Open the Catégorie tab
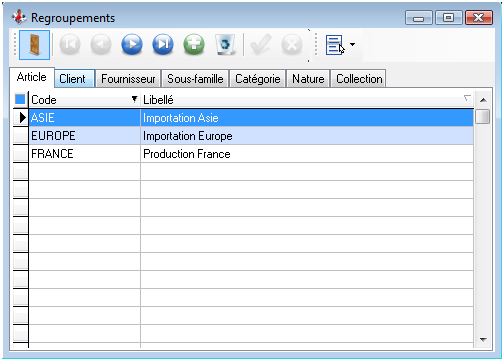 click(258, 79)
